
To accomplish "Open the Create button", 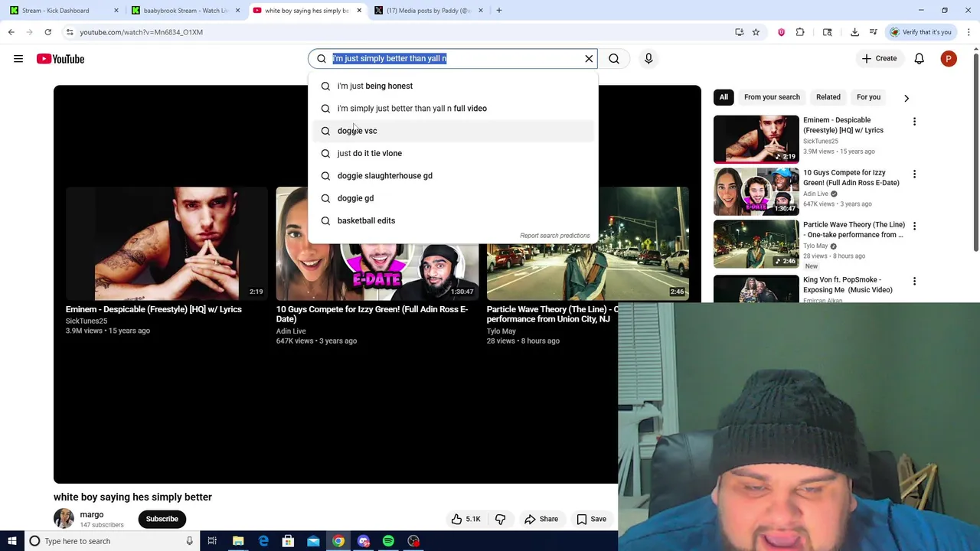I will [879, 58].
